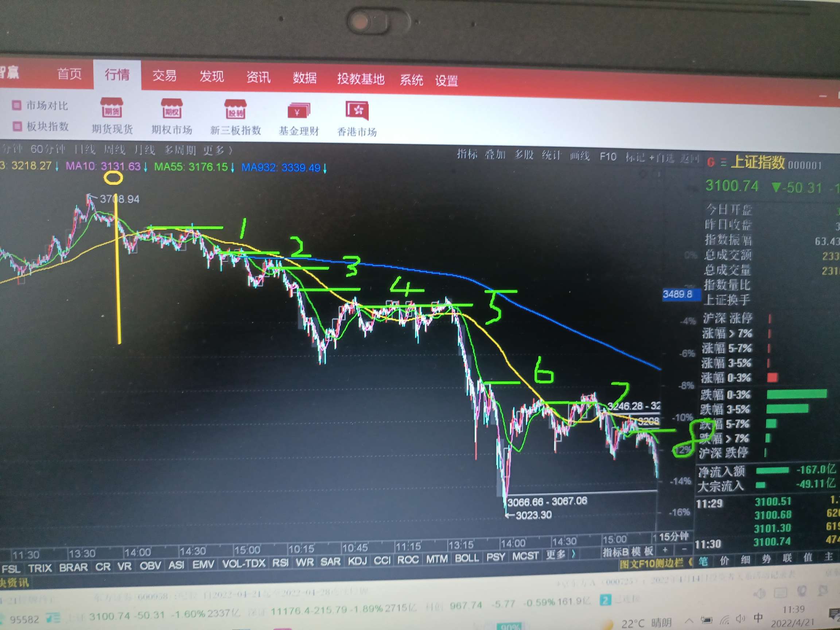The height and width of the screenshot is (630, 840).
Task: Click the 上证指数 000001 title
Action: coord(775,163)
